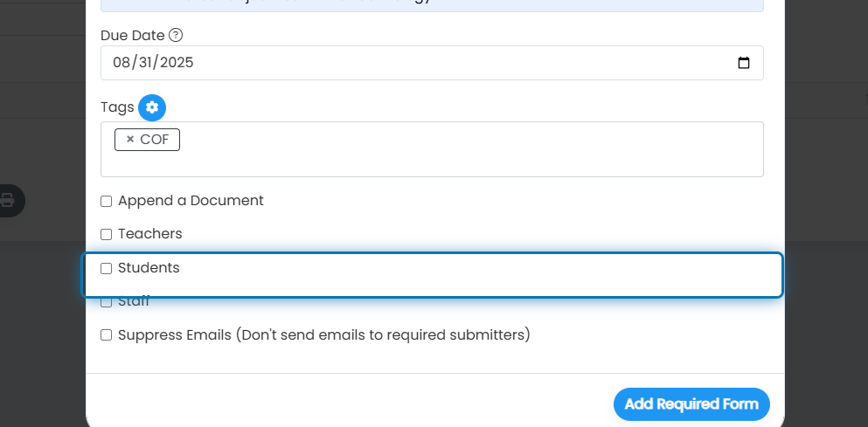The height and width of the screenshot is (427, 868).
Task: Check the Teachers checkbox
Action: pyautogui.click(x=107, y=235)
